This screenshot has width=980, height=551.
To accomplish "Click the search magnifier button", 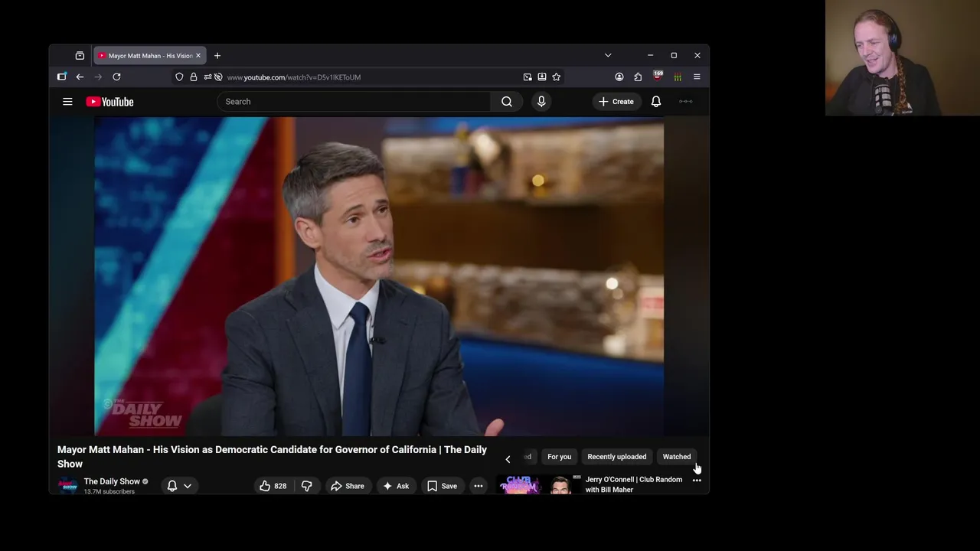I will pos(507,102).
